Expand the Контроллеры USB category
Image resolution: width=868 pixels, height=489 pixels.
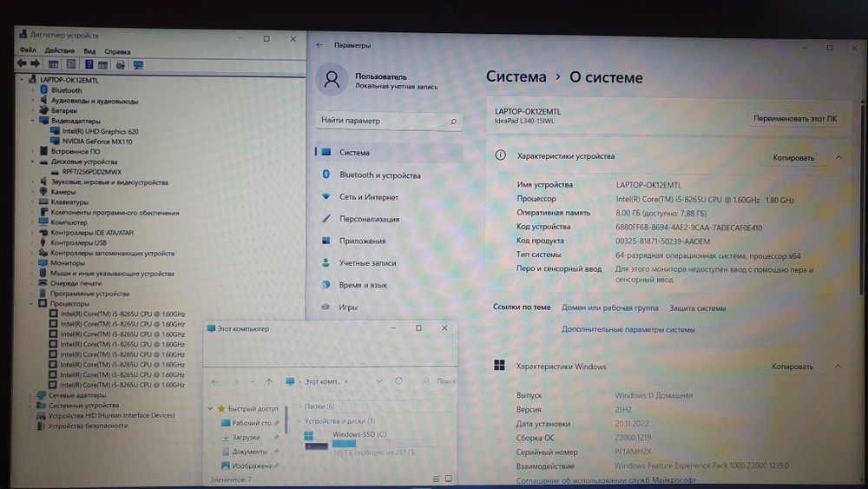click(x=32, y=242)
